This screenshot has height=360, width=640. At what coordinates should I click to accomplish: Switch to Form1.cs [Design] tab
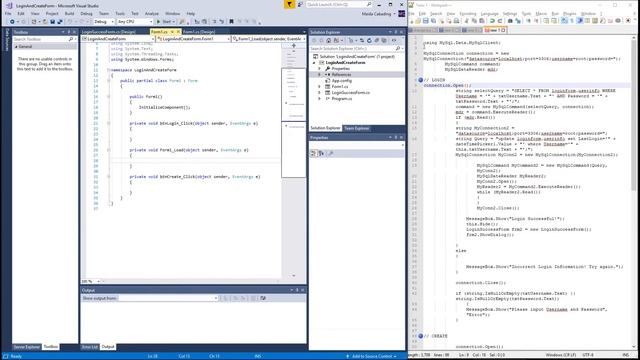199,32
